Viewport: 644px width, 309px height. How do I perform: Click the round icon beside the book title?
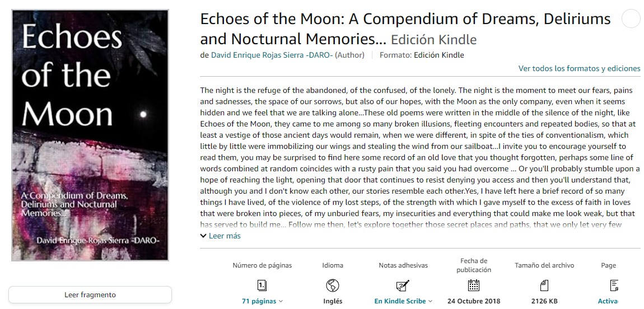click(x=631, y=19)
